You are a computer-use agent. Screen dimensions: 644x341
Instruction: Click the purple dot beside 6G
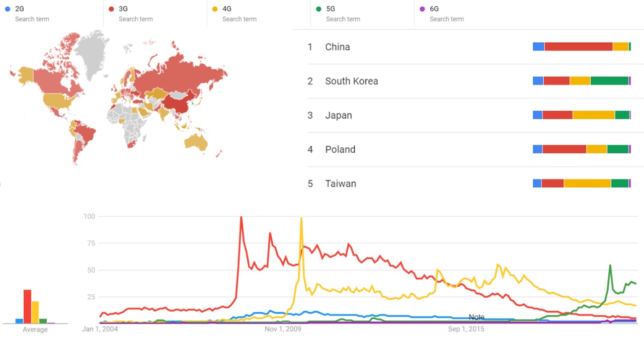point(422,9)
